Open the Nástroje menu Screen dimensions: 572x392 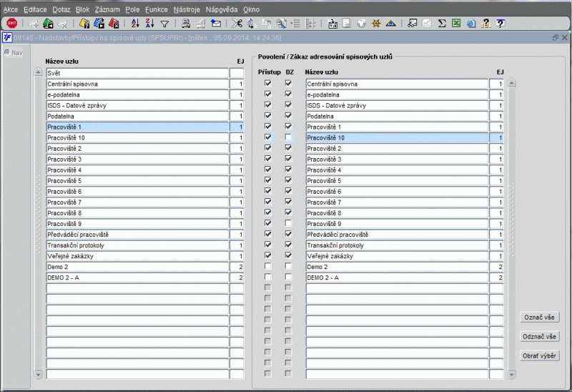[x=187, y=10]
